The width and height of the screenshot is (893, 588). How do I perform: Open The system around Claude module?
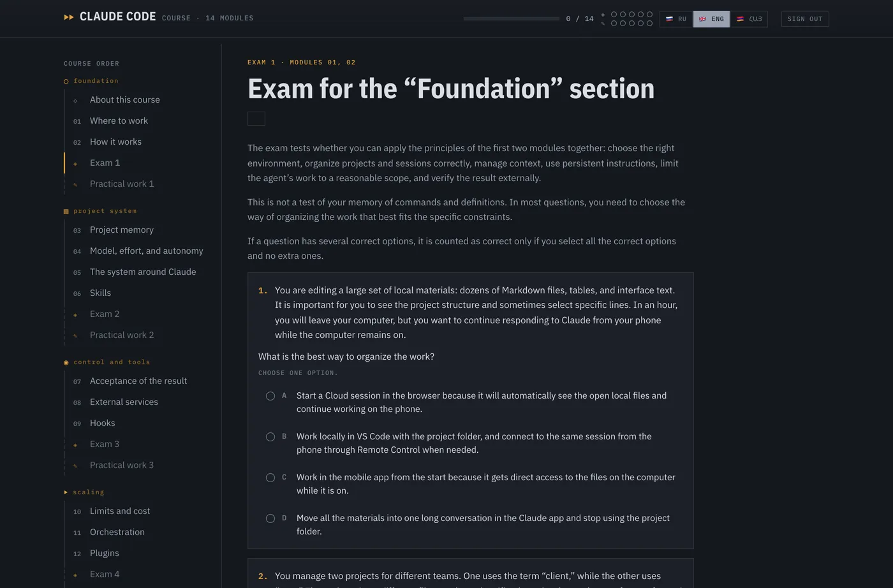pyautogui.click(x=143, y=272)
